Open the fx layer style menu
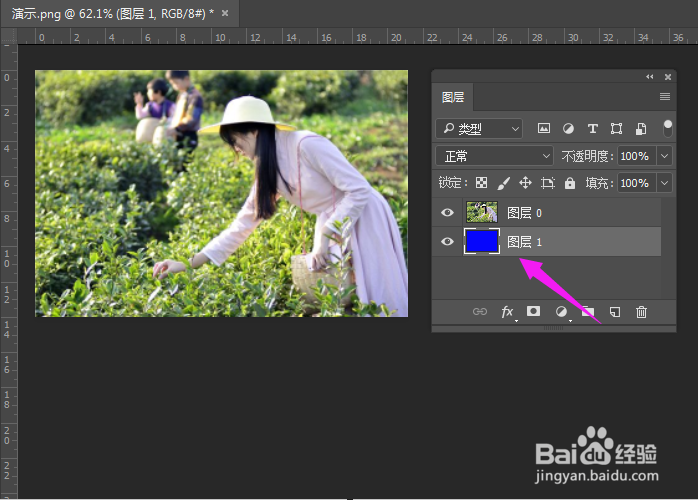This screenshot has height=500, width=698. click(x=508, y=312)
